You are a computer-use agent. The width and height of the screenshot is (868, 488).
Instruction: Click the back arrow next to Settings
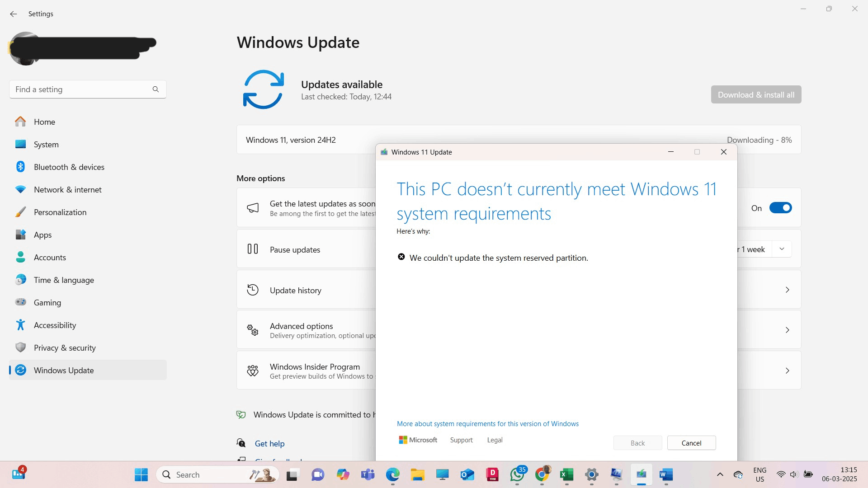[x=14, y=14]
